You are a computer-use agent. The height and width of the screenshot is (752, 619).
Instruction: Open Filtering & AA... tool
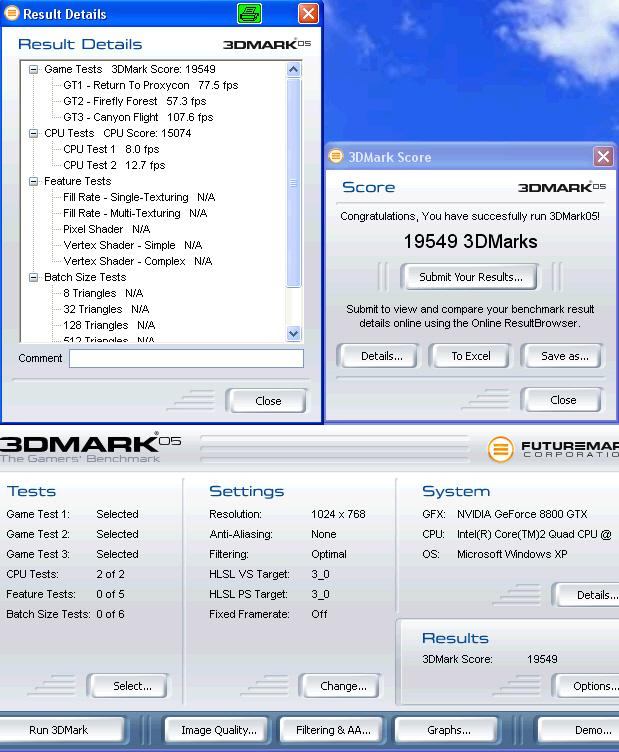click(x=333, y=730)
